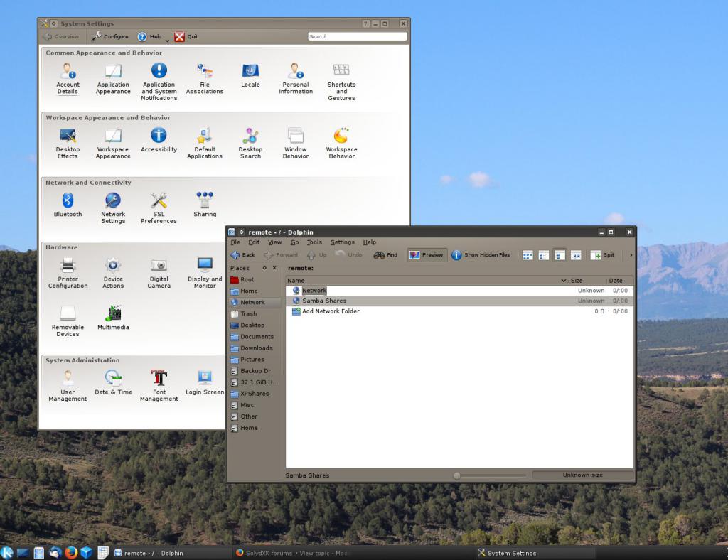Open Network Settings module

[x=113, y=208]
